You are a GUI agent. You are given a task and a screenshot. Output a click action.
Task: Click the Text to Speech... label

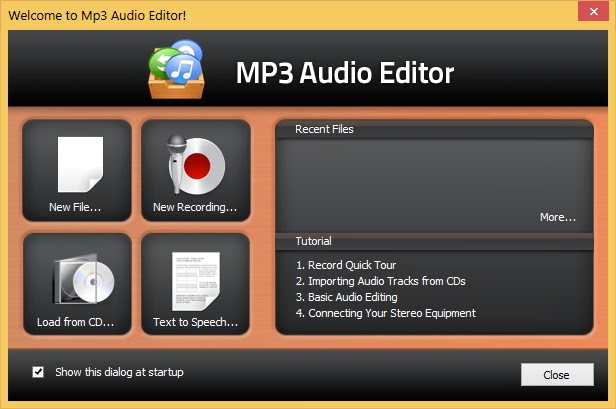point(195,322)
